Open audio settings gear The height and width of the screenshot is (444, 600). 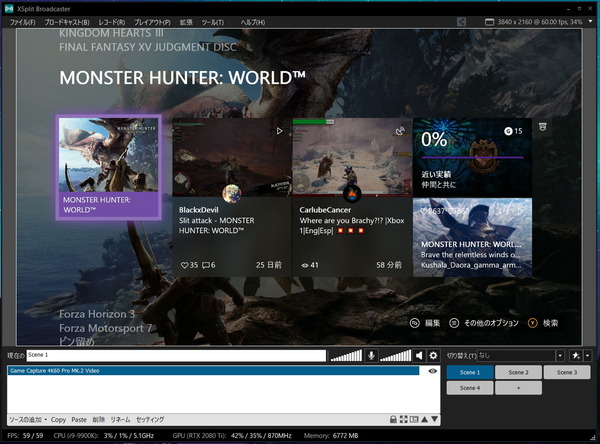tap(433, 356)
